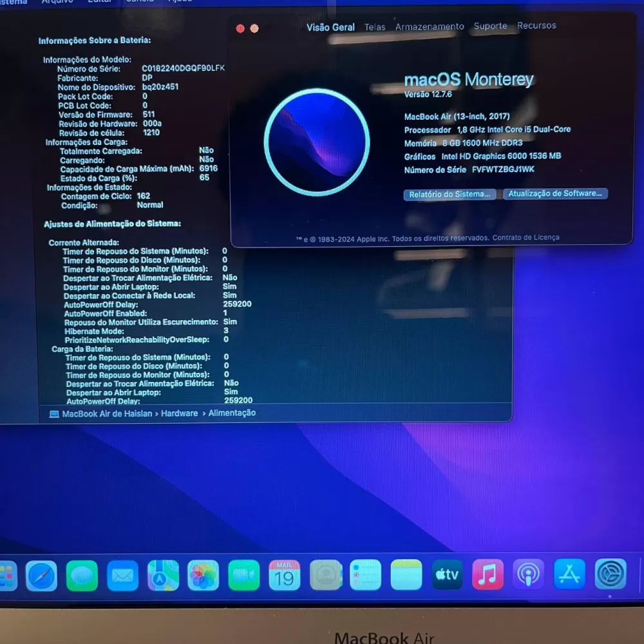Open the Suporte tab
This screenshot has height=644, width=644.
click(x=490, y=26)
